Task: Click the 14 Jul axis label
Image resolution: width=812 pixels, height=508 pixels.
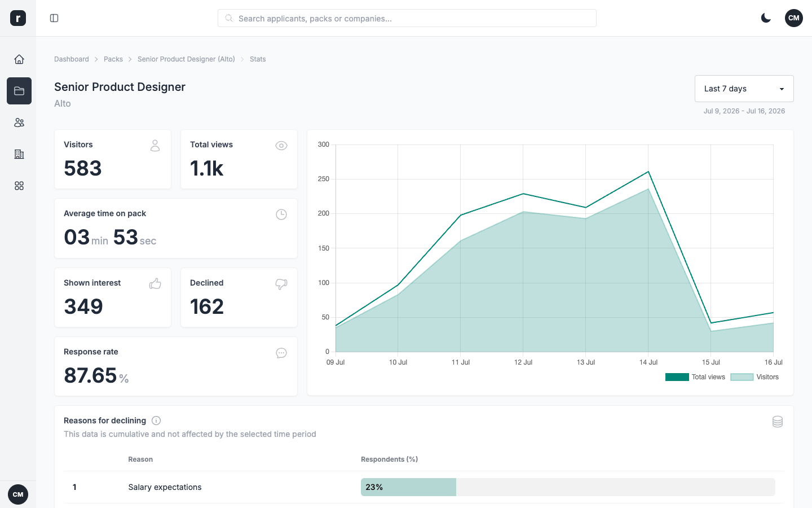Action: tap(648, 362)
